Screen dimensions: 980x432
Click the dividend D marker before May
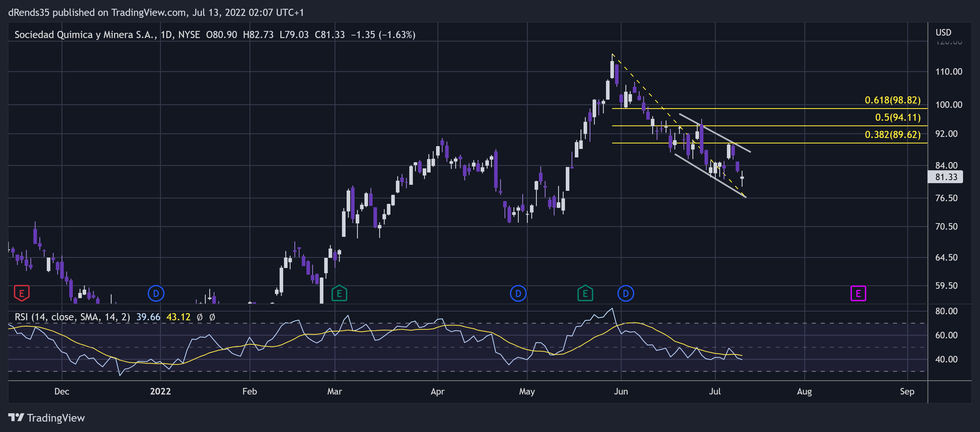click(518, 293)
